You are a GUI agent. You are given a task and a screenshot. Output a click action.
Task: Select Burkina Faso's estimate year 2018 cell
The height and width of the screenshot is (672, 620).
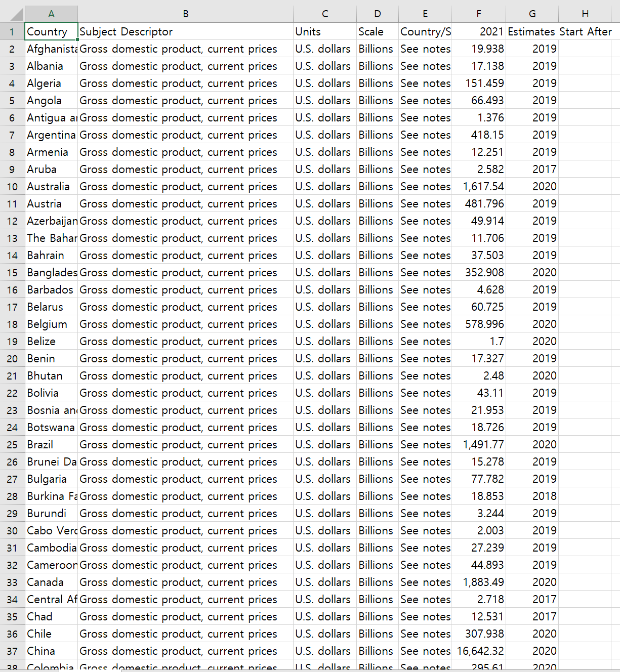(x=533, y=496)
